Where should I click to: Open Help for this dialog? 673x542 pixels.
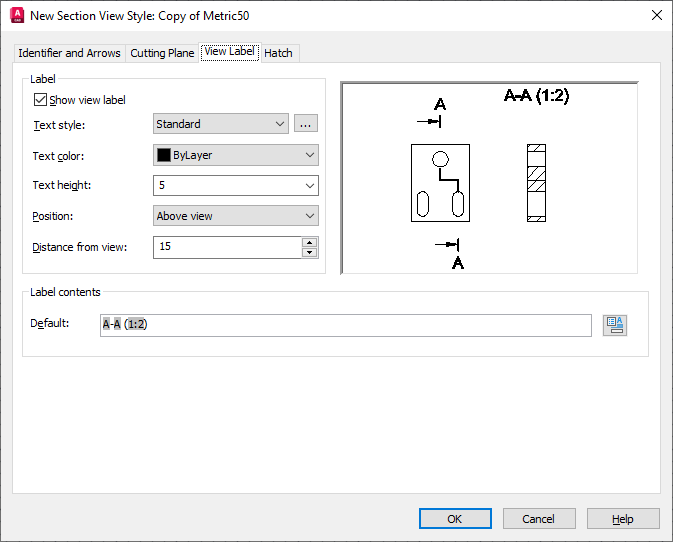(x=623, y=519)
